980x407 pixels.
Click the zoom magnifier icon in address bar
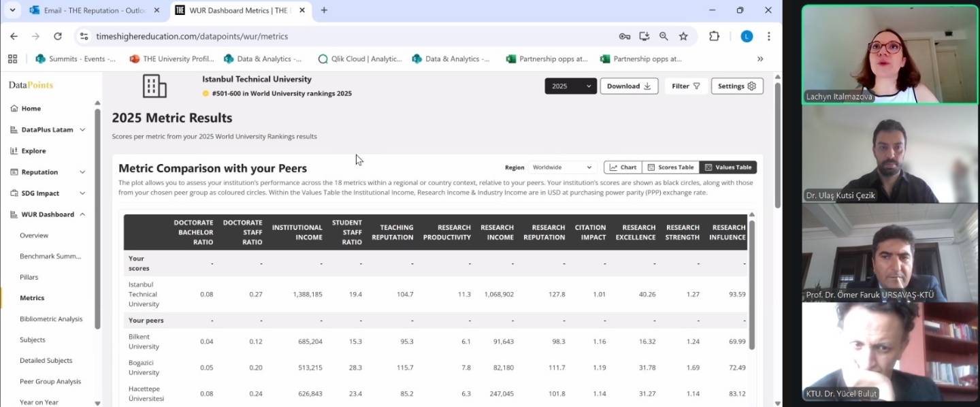coord(664,36)
